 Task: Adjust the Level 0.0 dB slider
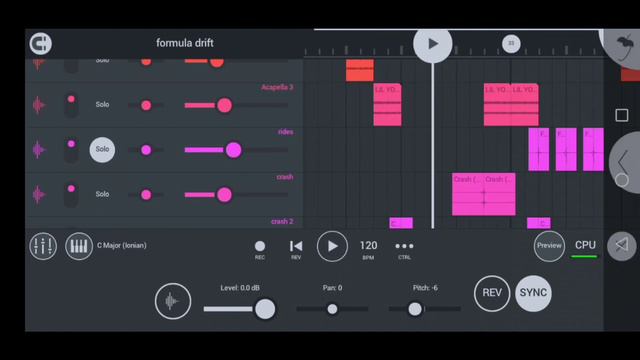(240, 309)
